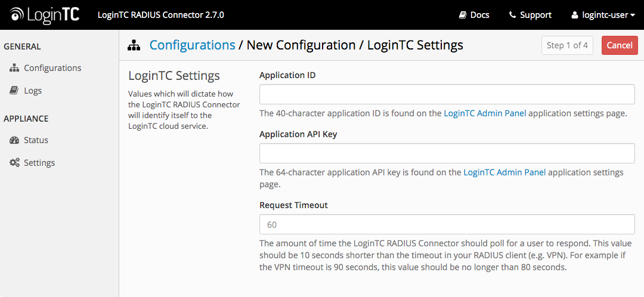Focus the Application ID input field
The width and height of the screenshot is (644, 297).
click(447, 94)
